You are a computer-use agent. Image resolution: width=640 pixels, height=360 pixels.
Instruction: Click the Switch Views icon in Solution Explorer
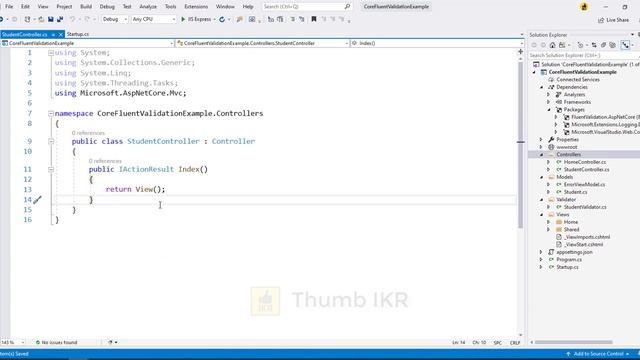562,45
